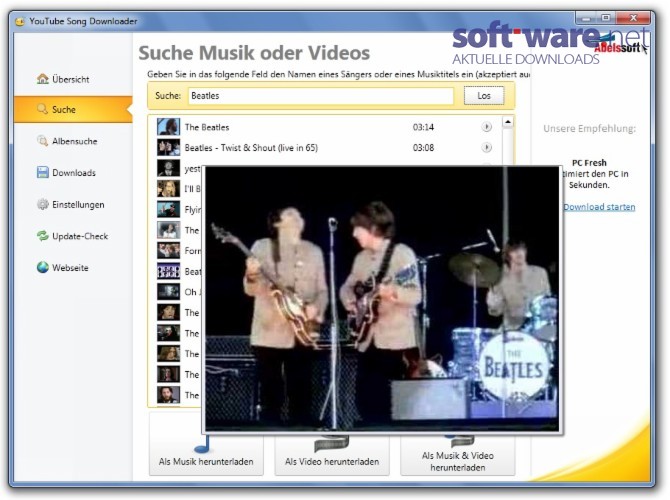The width and height of the screenshot is (670, 500).
Task: Click the 03:08 duration value
Action: click(423, 148)
